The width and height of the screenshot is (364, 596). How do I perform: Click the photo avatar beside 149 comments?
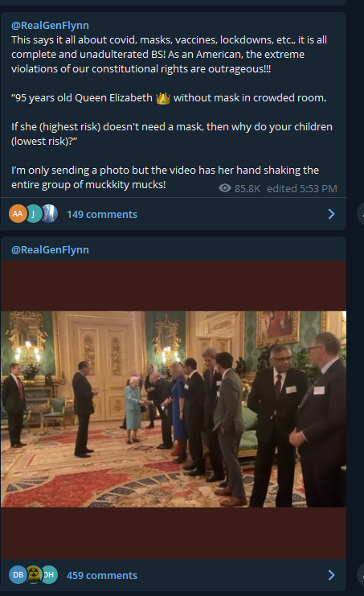point(50,214)
